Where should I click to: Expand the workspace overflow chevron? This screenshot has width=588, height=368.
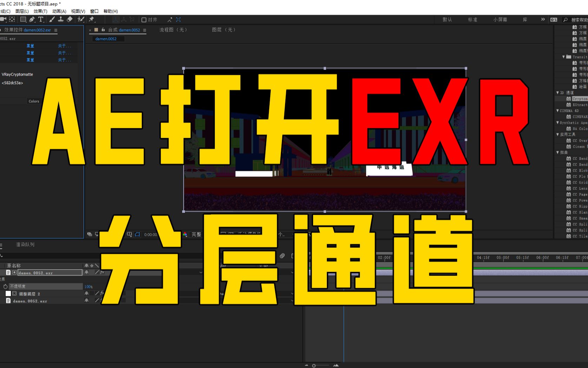point(543,19)
